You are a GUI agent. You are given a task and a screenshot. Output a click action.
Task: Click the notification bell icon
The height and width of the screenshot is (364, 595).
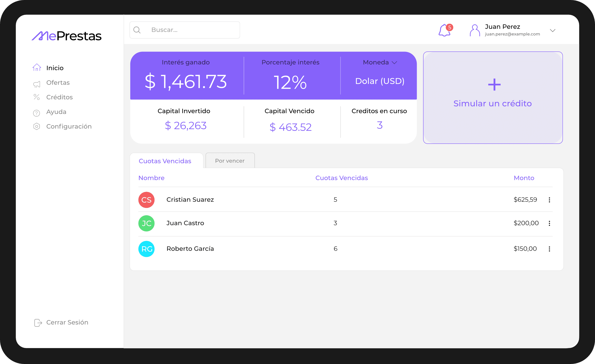tap(444, 31)
